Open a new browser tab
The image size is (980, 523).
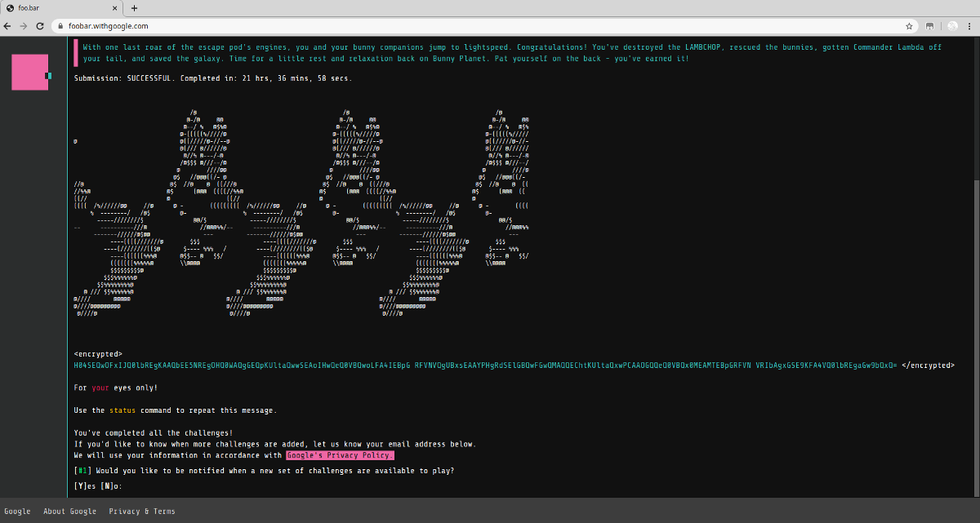point(134,8)
